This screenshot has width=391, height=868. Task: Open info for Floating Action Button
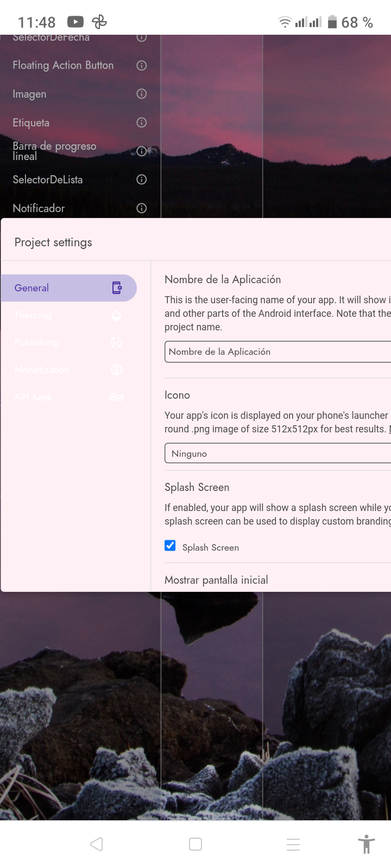pos(142,66)
